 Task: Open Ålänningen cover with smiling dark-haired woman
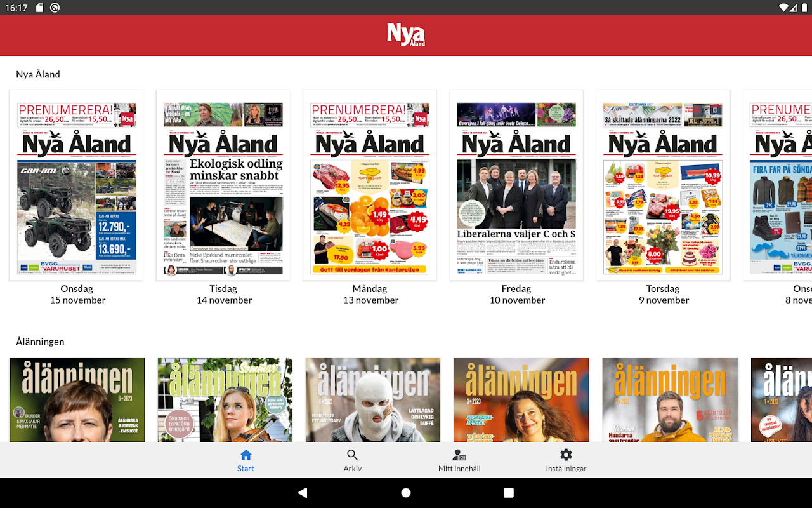[x=521, y=399]
